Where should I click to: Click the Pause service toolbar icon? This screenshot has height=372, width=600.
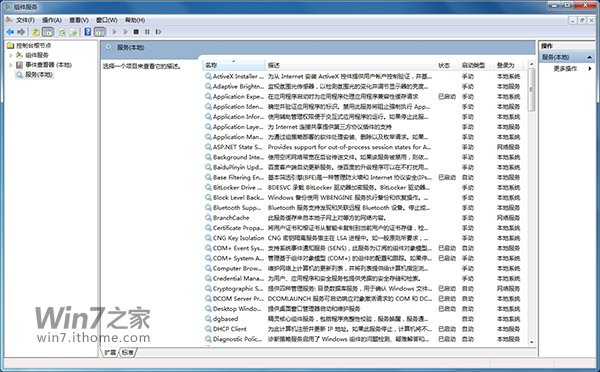click(x=147, y=32)
